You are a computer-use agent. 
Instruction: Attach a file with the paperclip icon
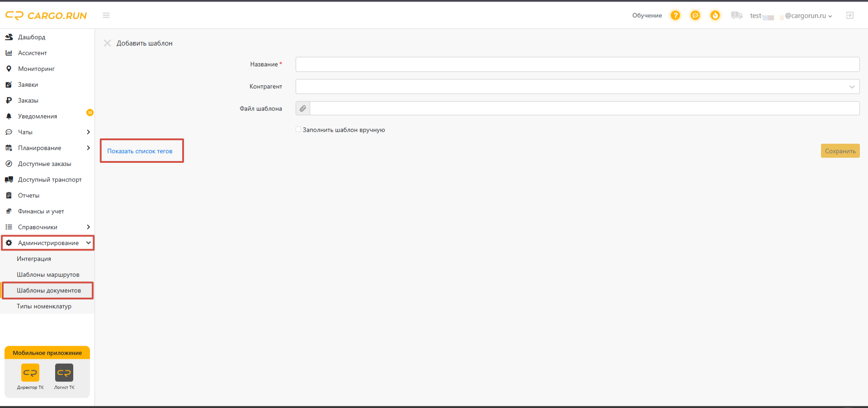point(303,109)
